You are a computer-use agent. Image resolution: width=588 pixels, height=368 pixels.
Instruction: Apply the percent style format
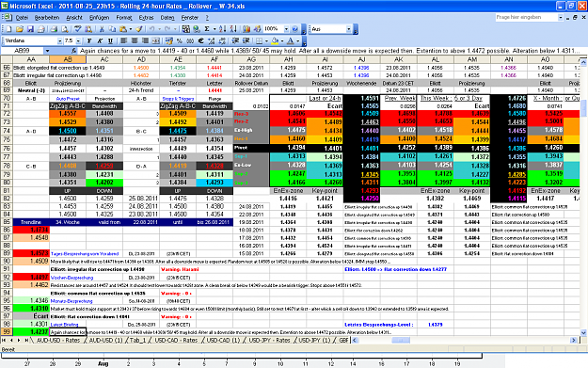180,40
